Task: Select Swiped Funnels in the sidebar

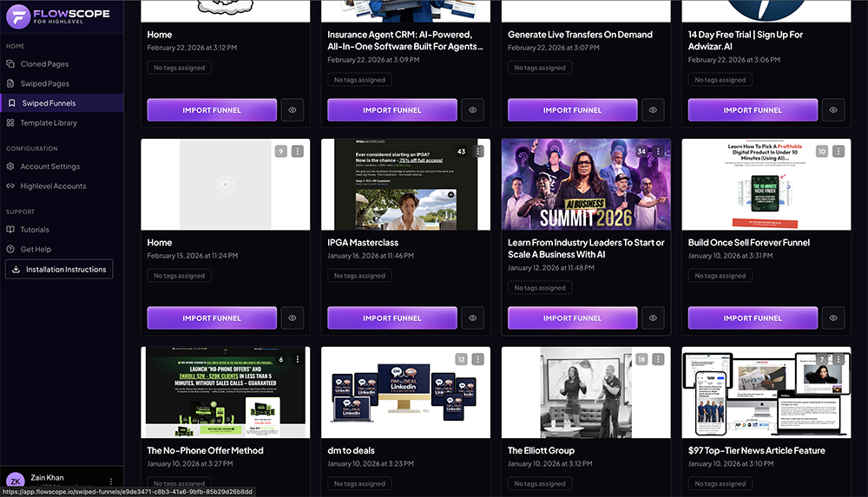Action: tap(49, 103)
